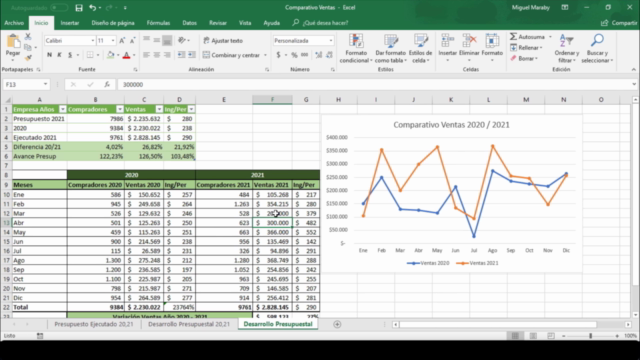Switch to Normal view in status bar
The height and width of the screenshot is (360, 640).
click(515, 336)
